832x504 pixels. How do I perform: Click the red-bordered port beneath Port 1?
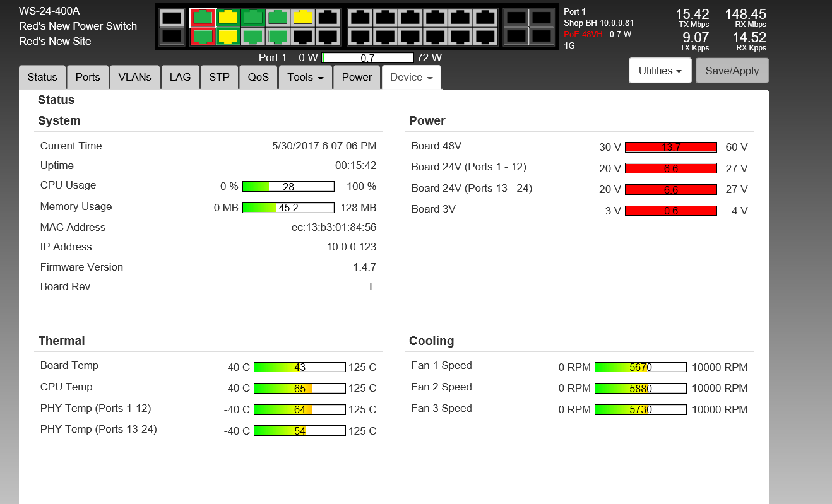(203, 37)
